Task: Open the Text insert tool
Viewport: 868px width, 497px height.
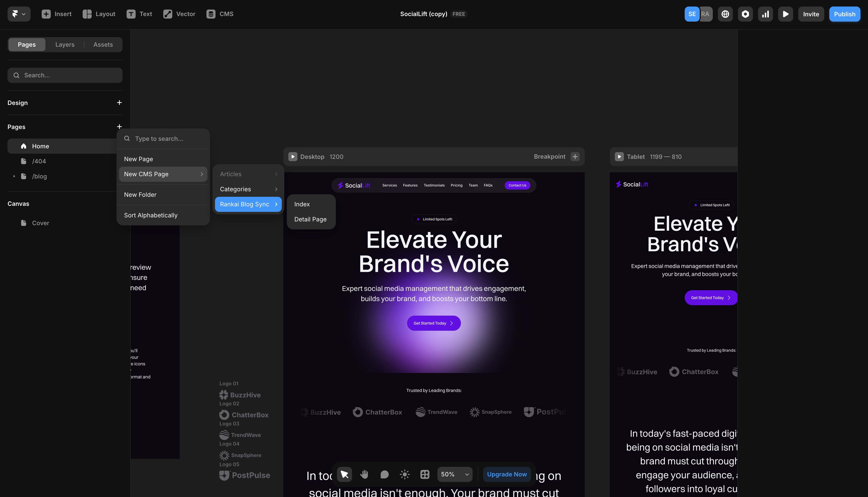Action: (139, 14)
